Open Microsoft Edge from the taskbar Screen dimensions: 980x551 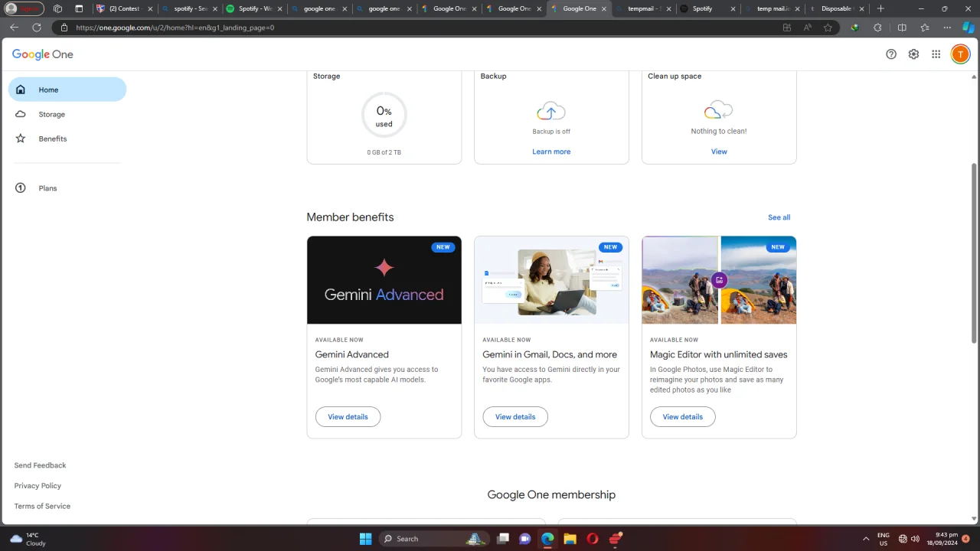coord(547,539)
